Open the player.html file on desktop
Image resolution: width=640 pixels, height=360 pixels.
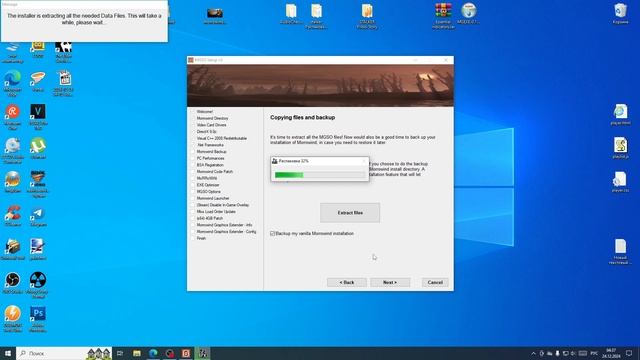tap(620, 114)
